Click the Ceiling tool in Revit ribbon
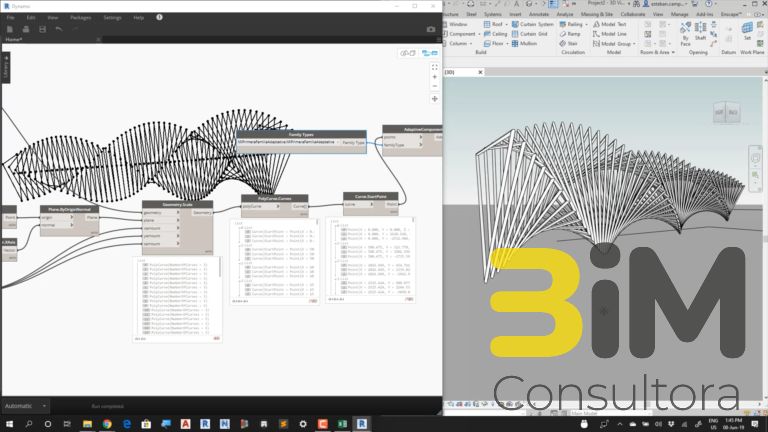Viewport: 768px width, 432px height. tap(495, 34)
